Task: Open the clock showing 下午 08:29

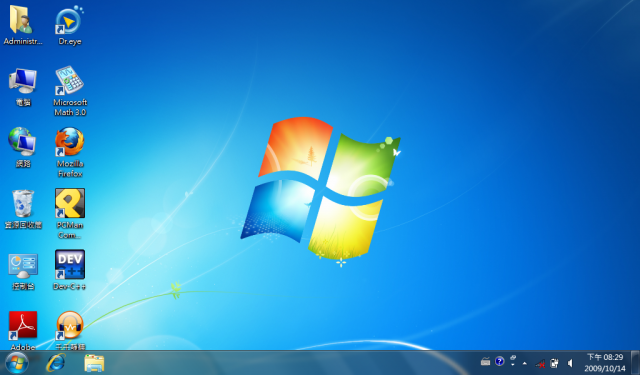Action: tap(605, 363)
